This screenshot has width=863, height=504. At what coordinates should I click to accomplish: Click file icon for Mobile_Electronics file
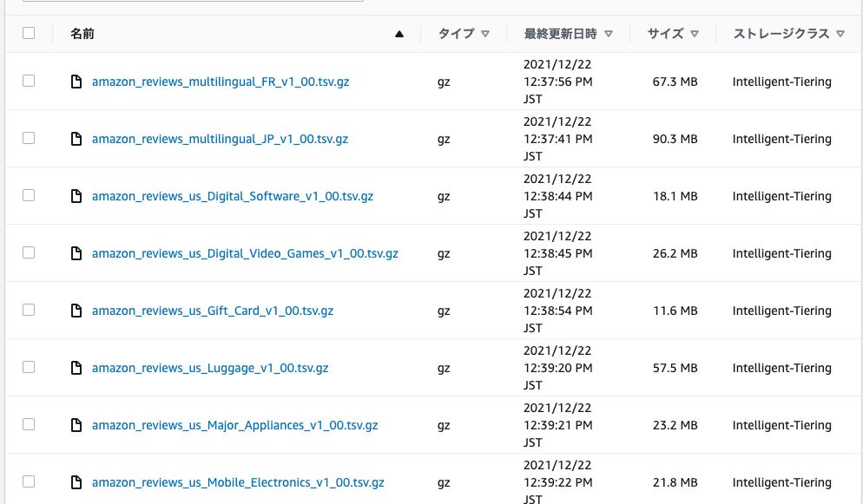[76, 482]
